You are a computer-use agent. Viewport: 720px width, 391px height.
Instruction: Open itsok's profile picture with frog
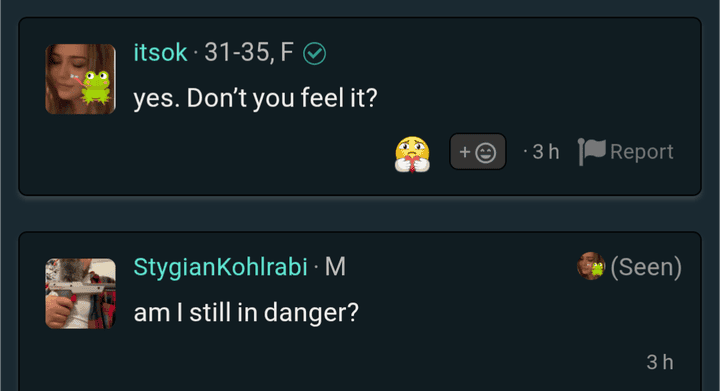point(80,79)
